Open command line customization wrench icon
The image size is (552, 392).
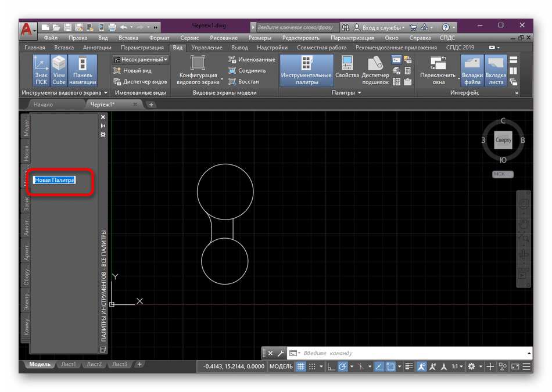click(x=279, y=353)
